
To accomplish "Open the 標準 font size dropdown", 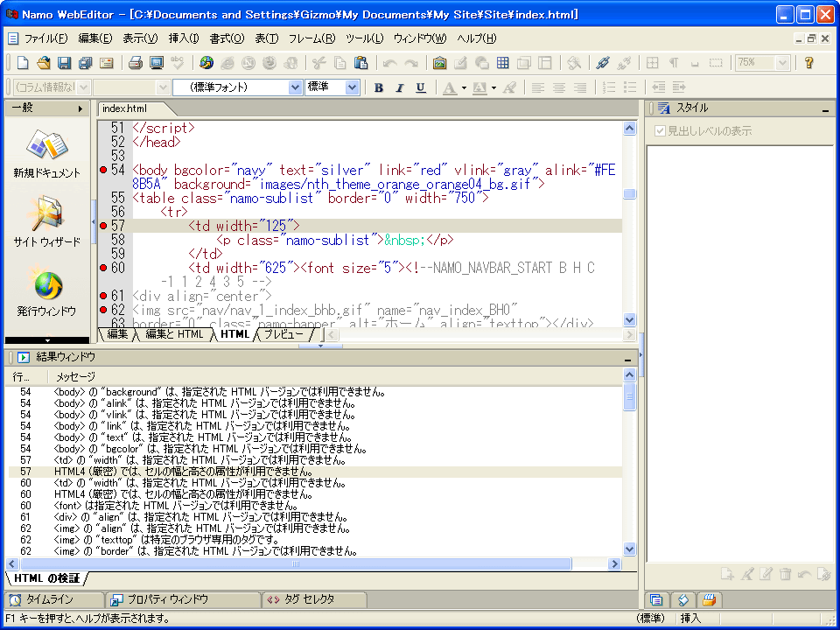I will click(x=352, y=87).
